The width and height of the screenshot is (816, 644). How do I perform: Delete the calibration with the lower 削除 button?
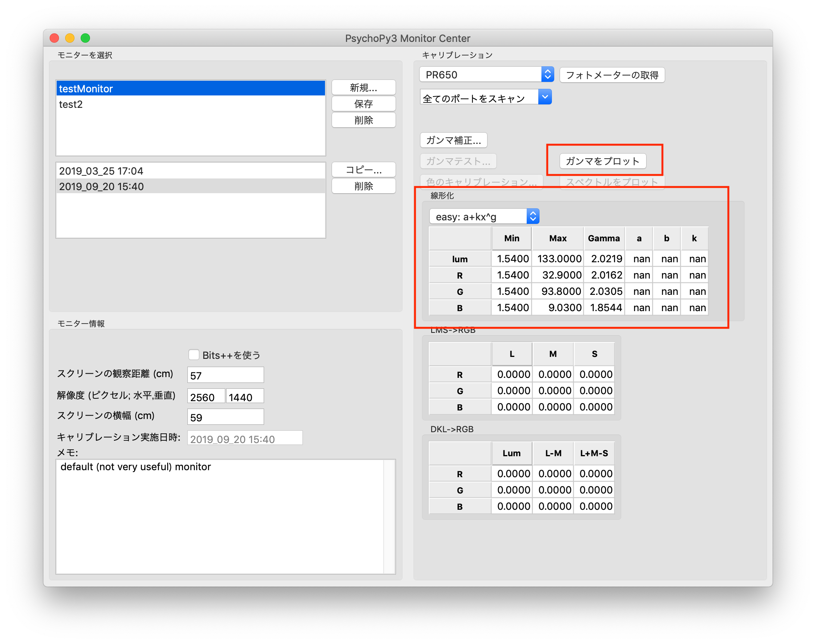pyautogui.click(x=363, y=186)
